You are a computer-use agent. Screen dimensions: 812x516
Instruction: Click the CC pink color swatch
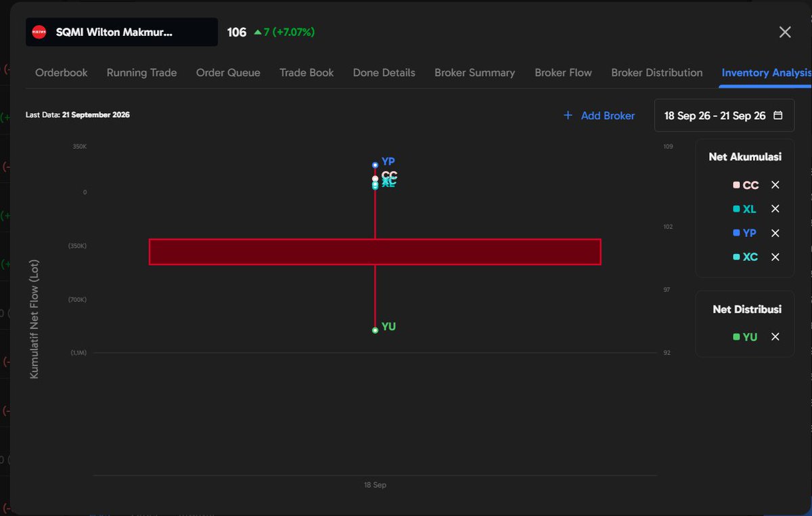pos(736,185)
